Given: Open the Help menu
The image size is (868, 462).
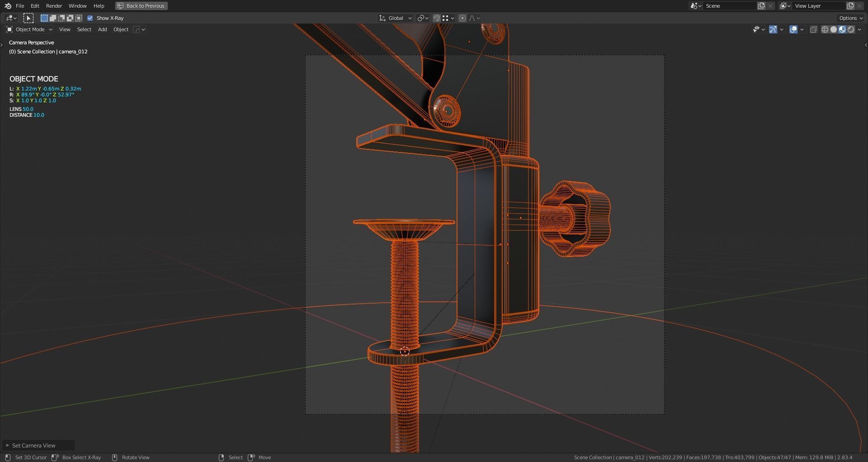Looking at the screenshot, I should [99, 6].
